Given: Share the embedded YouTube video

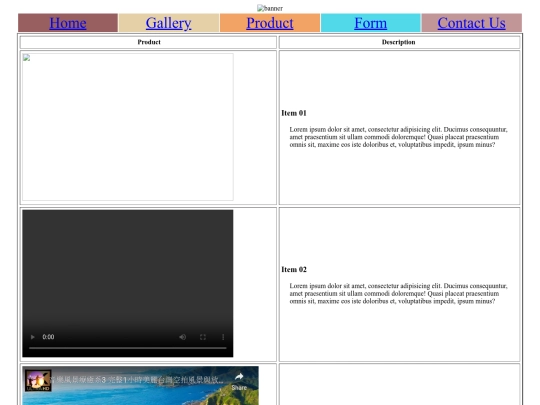Looking at the screenshot, I should tap(239, 381).
